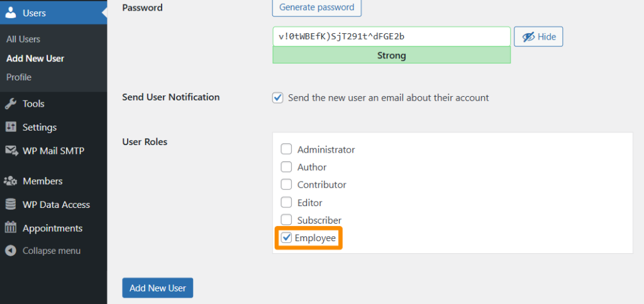This screenshot has height=304, width=644.
Task: Check the Editor role checkbox
Action: pos(286,202)
